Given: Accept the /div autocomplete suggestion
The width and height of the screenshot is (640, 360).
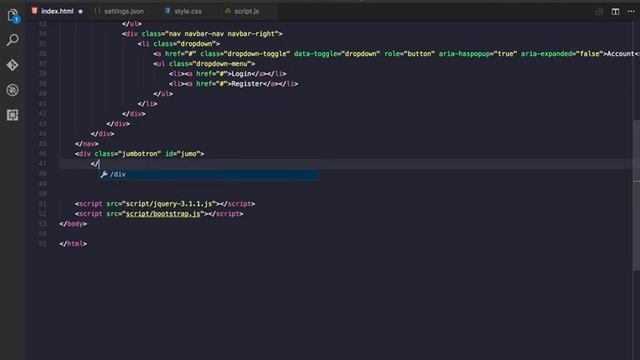Looking at the screenshot, I should click(209, 174).
